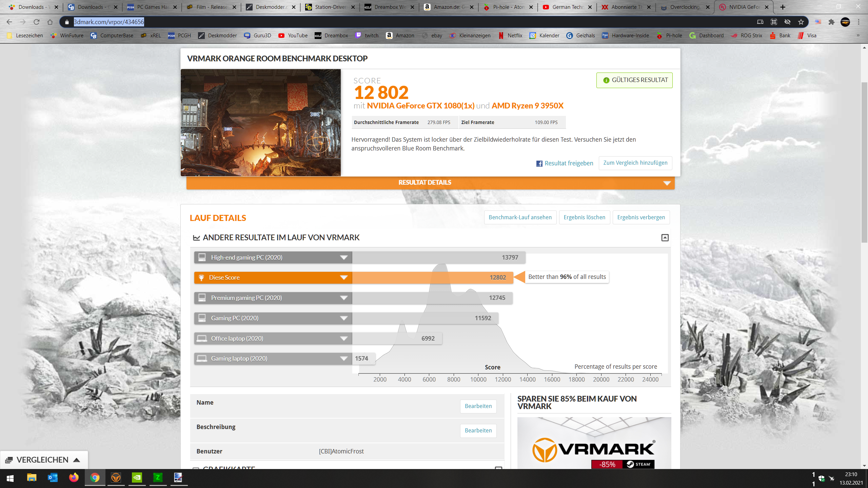Click Benchmark-Lauf ansehen button
Viewport: 868px width, 488px height.
point(520,218)
